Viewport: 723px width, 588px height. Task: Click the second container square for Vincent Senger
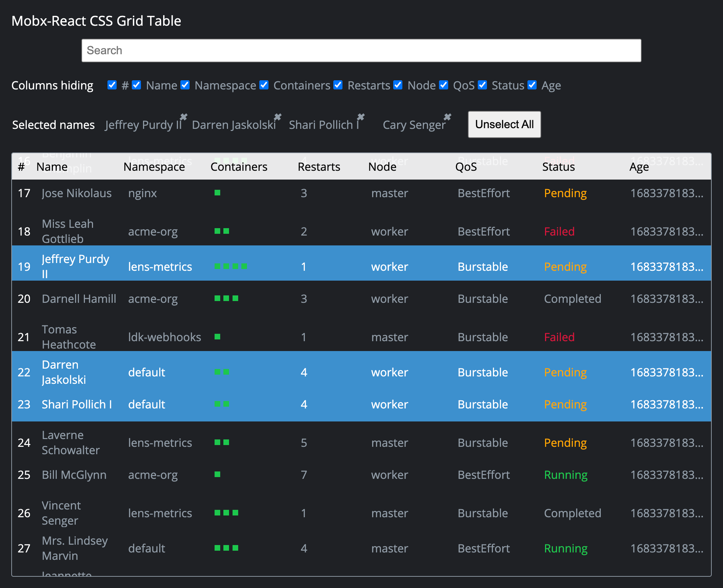click(226, 513)
